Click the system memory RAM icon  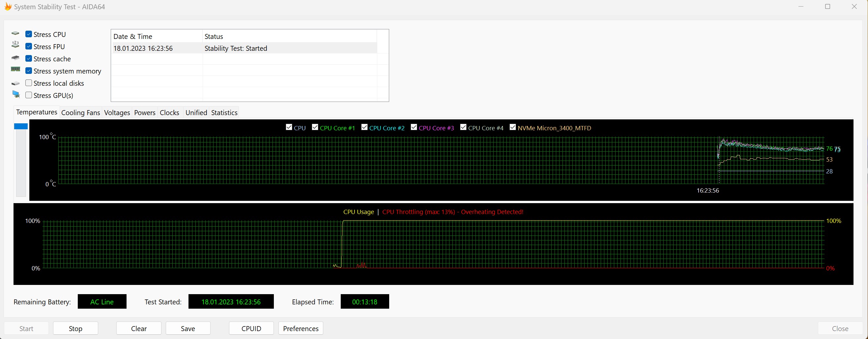15,69
